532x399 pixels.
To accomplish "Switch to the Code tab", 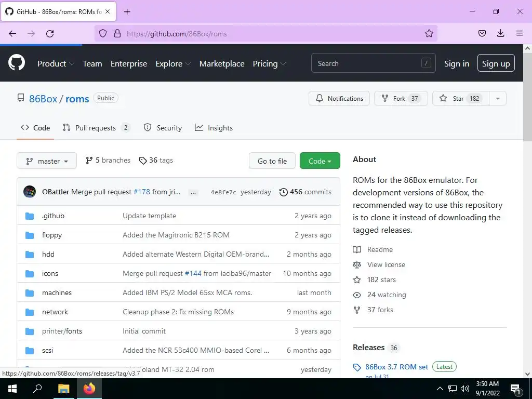I will [x=35, y=128].
